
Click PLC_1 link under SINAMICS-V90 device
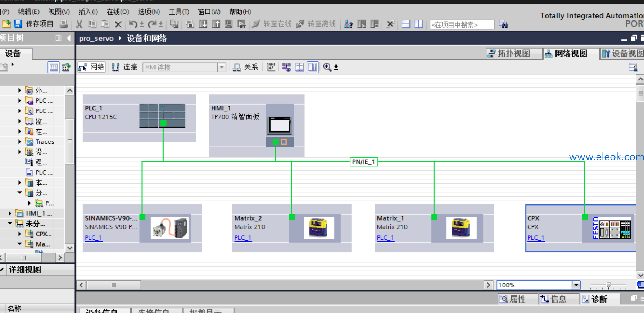point(94,238)
